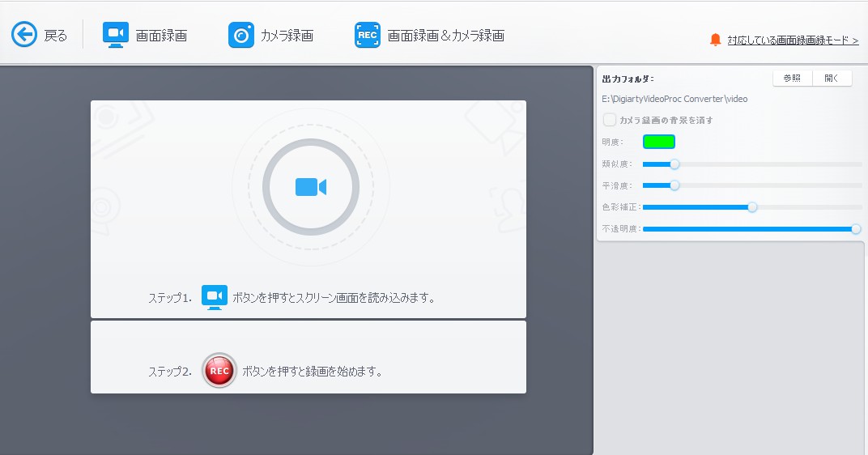The image size is (868, 455).
Task: Click the 出力フォルダ label
Action: (628, 79)
